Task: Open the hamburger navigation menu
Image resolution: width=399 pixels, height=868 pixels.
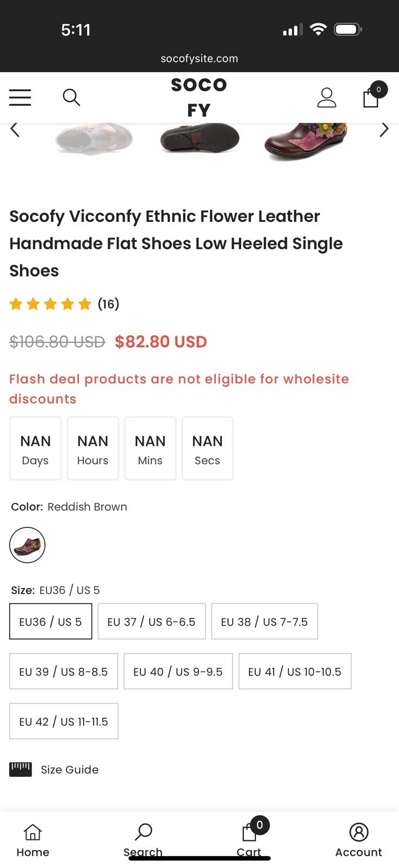Action: [20, 97]
